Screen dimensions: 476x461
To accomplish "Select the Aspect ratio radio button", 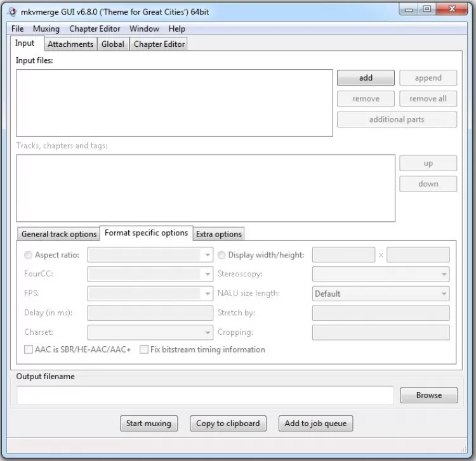I will (28, 255).
